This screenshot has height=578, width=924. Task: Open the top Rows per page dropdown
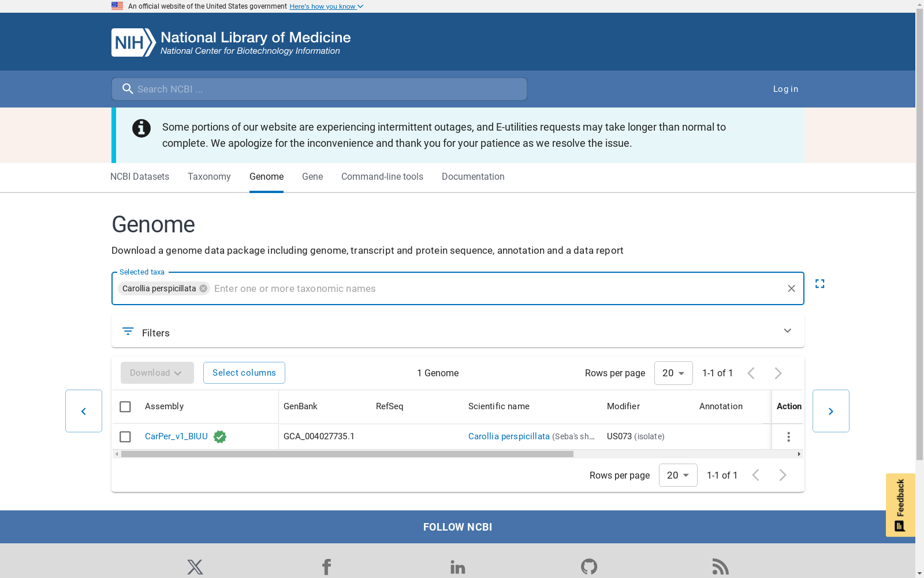point(673,373)
